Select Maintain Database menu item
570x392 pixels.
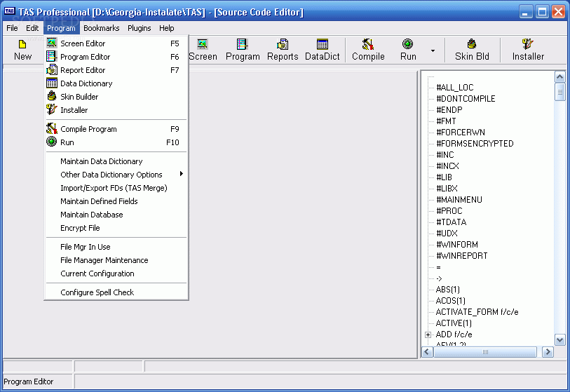[116, 215]
